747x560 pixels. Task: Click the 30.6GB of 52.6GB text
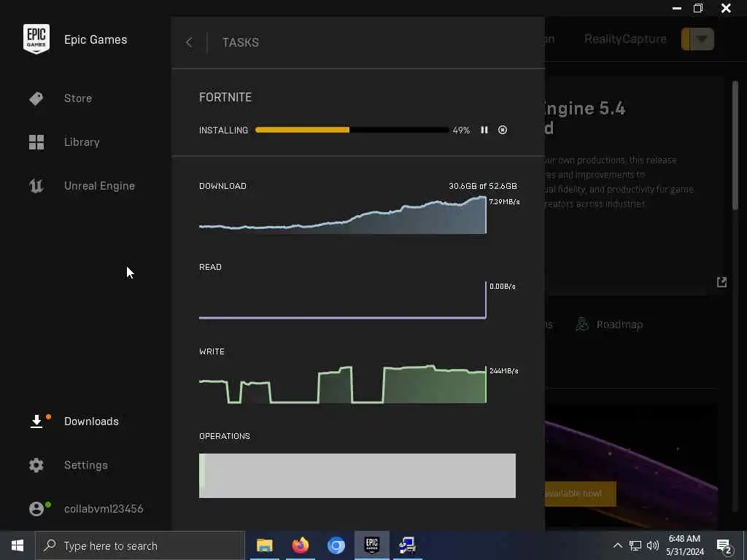tap(483, 186)
